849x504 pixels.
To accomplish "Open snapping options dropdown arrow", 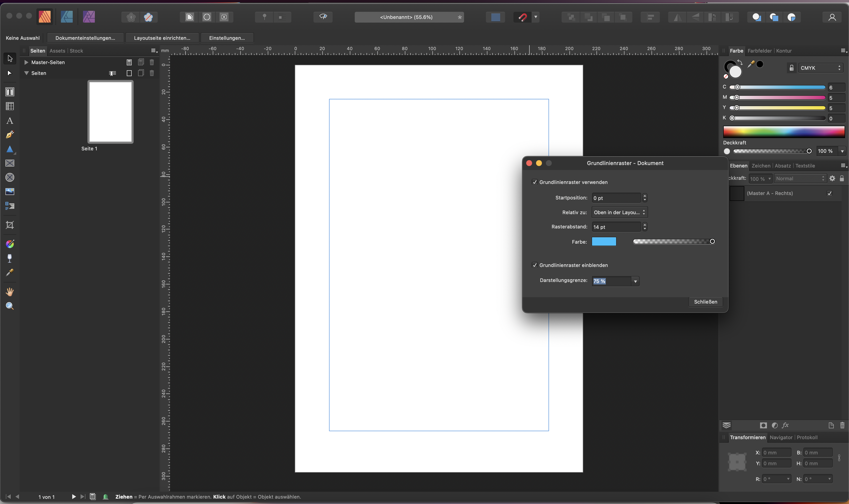I will pyautogui.click(x=536, y=17).
